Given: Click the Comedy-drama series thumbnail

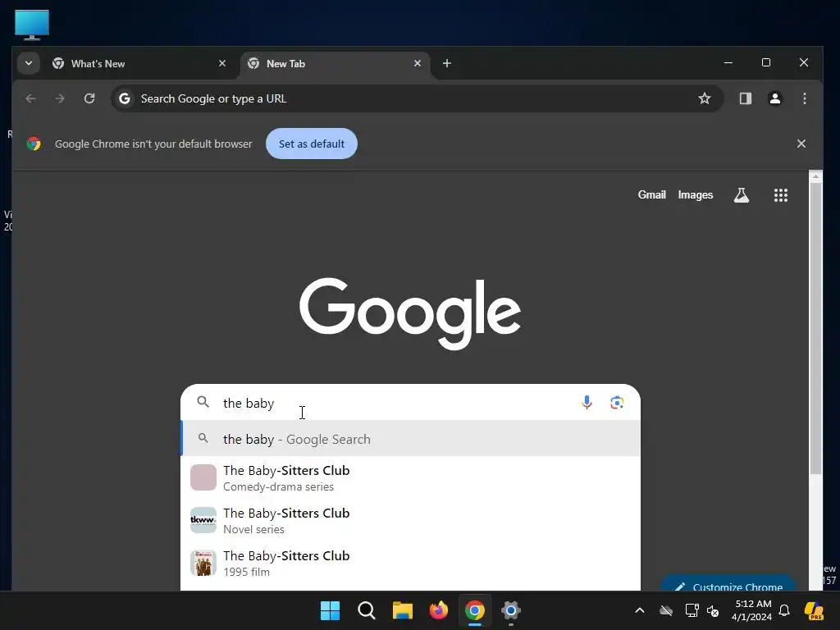Looking at the screenshot, I should [x=203, y=477].
